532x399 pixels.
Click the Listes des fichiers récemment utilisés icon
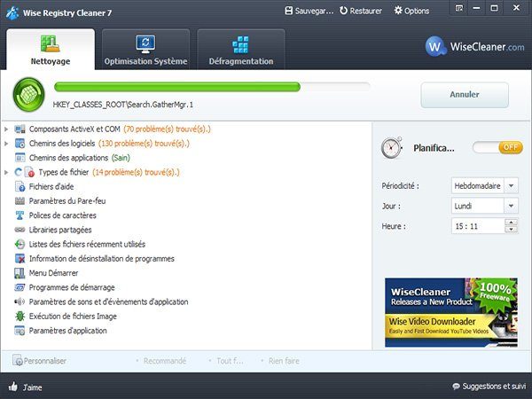[20, 245]
